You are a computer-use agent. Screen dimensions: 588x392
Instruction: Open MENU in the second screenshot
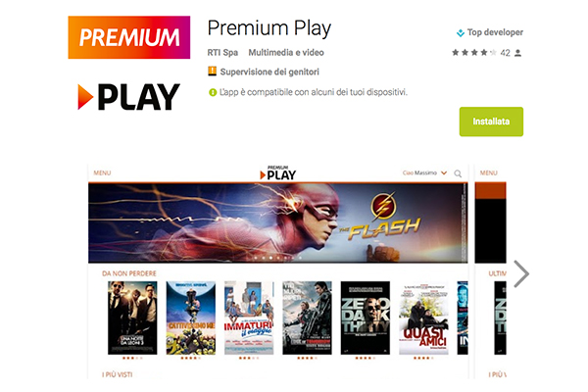tap(488, 172)
